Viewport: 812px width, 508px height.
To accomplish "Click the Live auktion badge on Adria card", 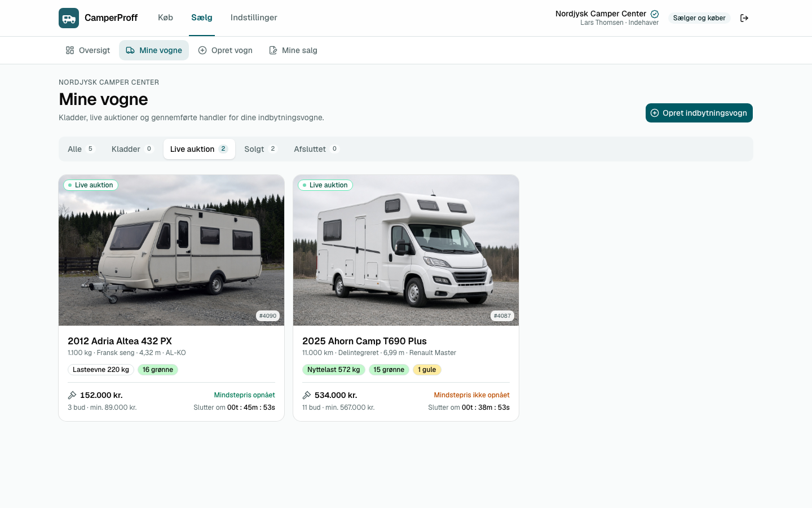I will (91, 185).
